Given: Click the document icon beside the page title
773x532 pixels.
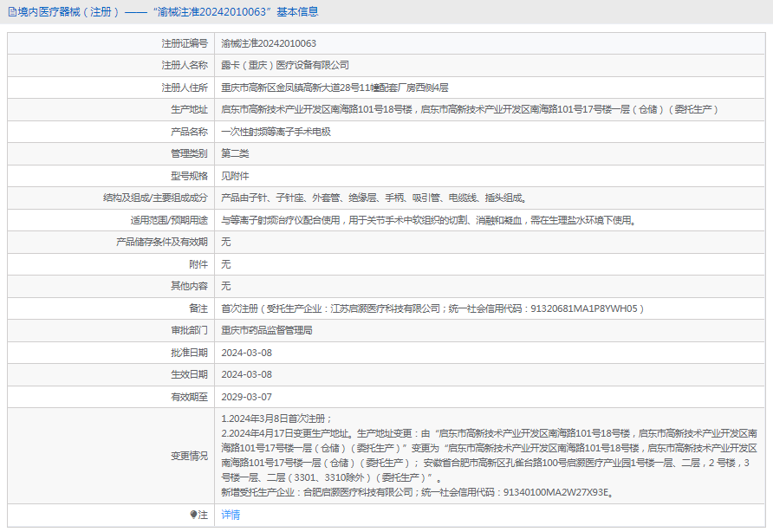Looking at the screenshot, I should point(12,12).
